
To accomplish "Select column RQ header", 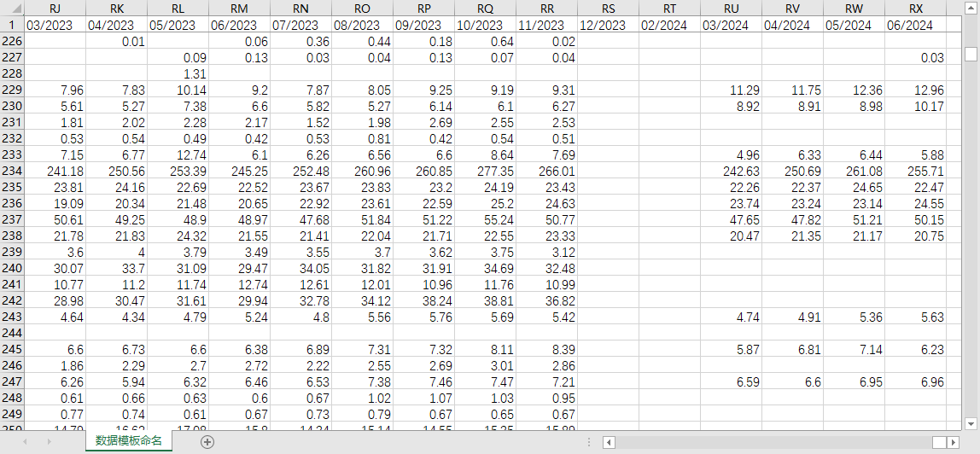I will tap(485, 9).
